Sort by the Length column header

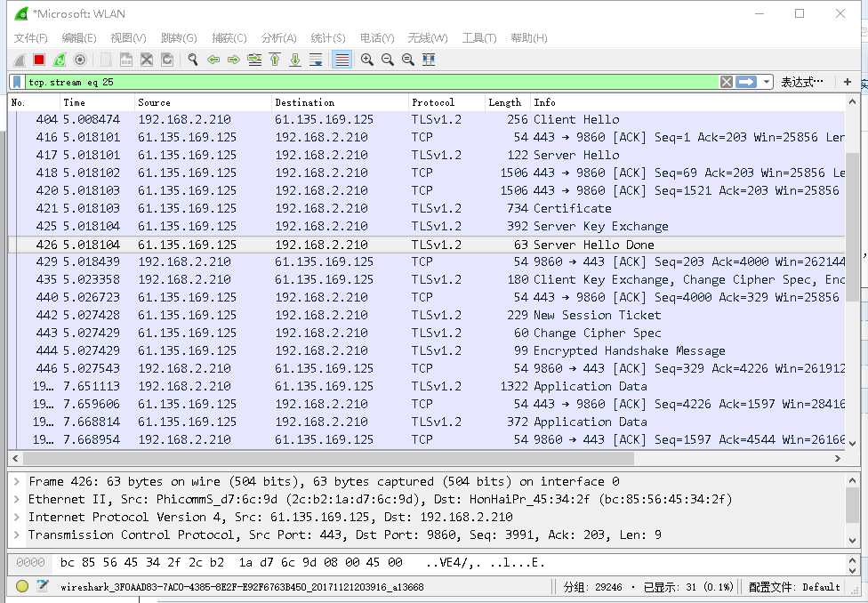coord(508,102)
